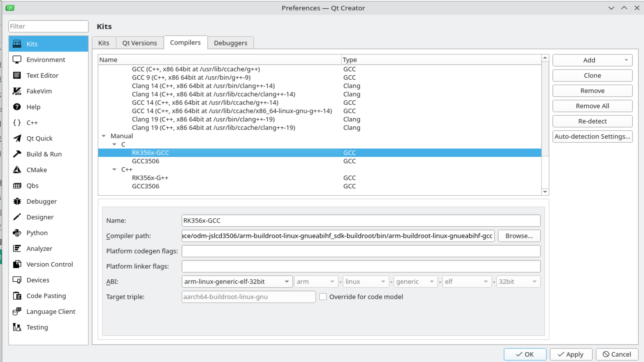Viewport: 644px width, 362px height.
Task: Focus the Platform codegen flags field
Action: point(361,251)
